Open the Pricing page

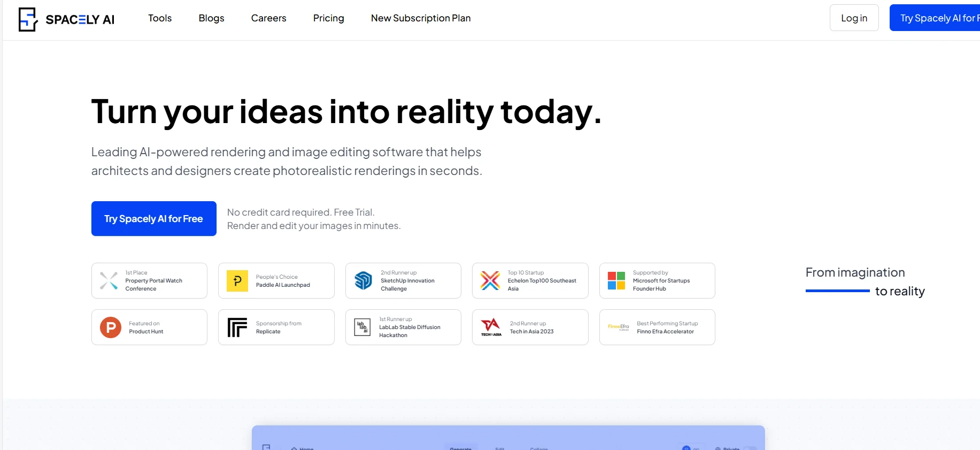pyautogui.click(x=328, y=18)
